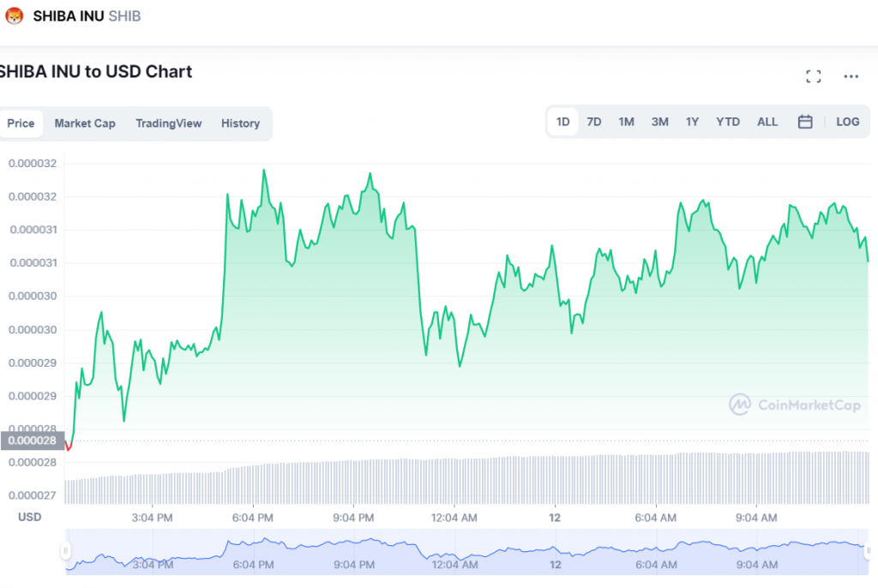Click the 0.000028 current price marker label
The width and height of the screenshot is (878, 588).
[33, 441]
